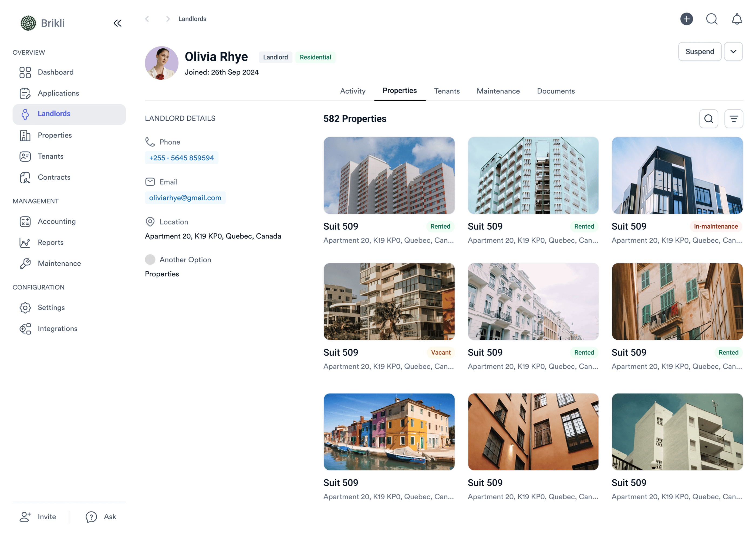
Task: Switch to the Documents tab
Action: [x=555, y=91]
